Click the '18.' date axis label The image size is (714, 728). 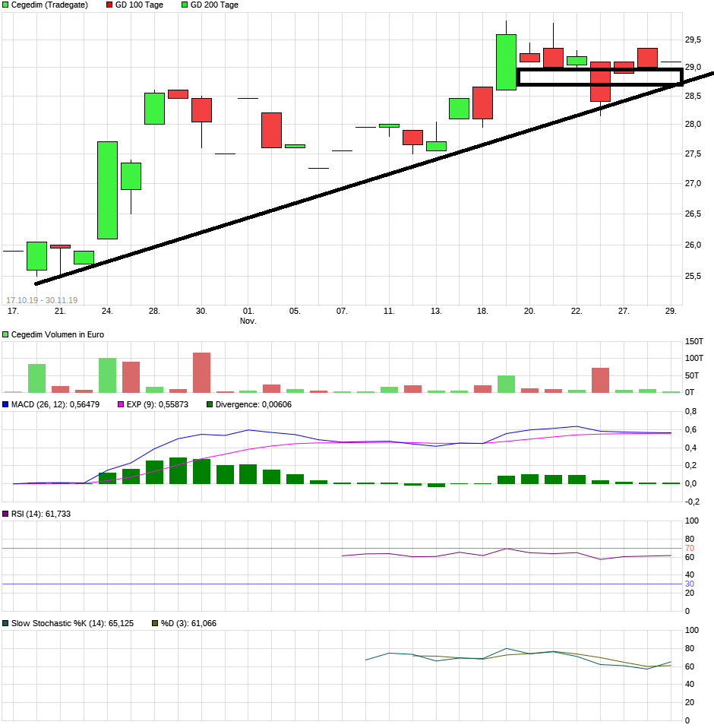(x=482, y=311)
